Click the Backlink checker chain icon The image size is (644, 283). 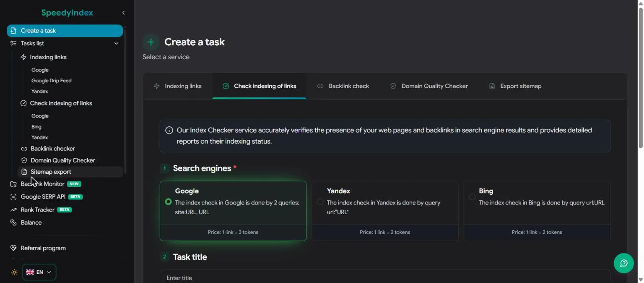[x=24, y=149]
